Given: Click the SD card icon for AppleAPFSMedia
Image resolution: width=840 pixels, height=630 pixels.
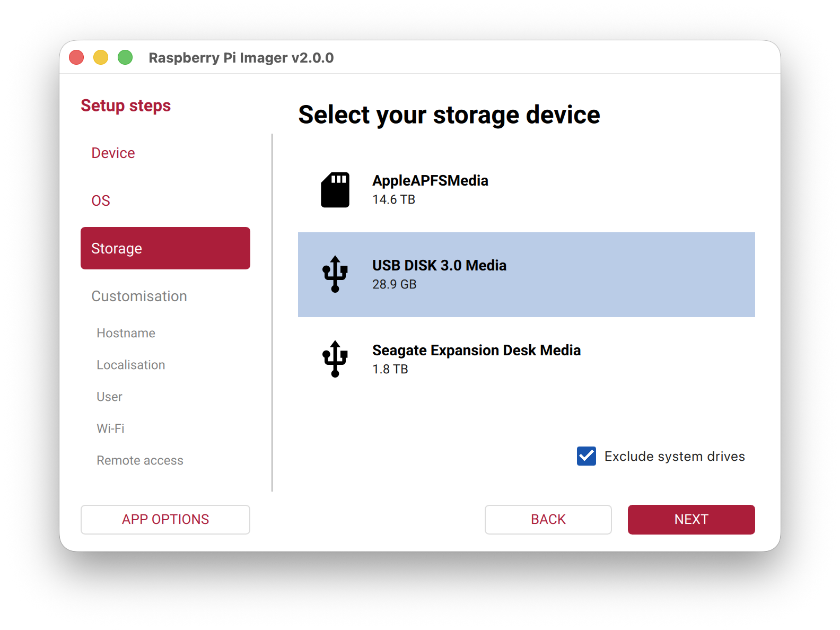Looking at the screenshot, I should click(335, 190).
